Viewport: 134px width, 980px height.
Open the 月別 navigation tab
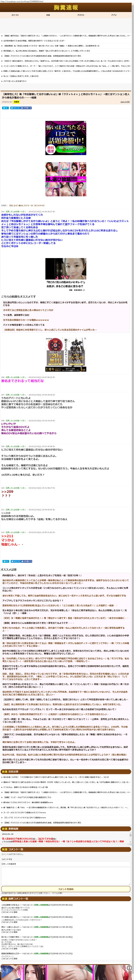[x=48, y=15]
